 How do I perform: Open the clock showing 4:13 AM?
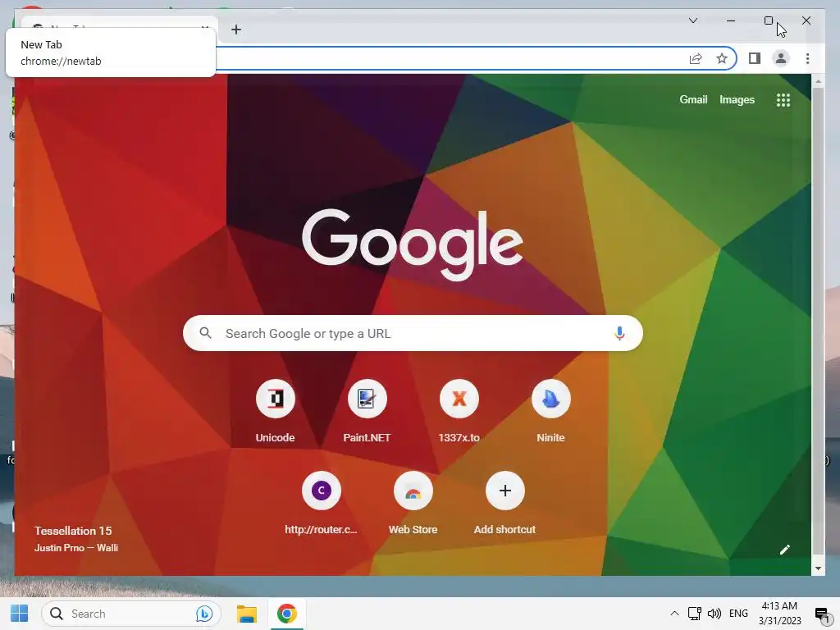tap(779, 614)
